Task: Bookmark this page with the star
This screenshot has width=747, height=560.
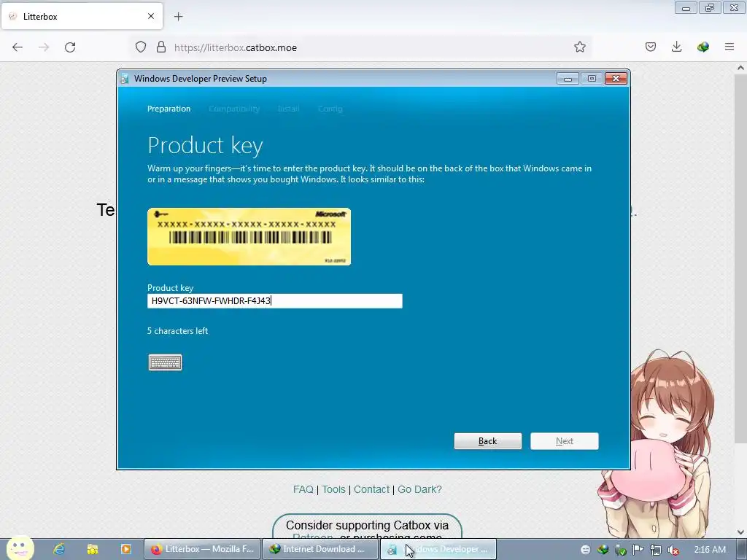Action: coord(580,47)
